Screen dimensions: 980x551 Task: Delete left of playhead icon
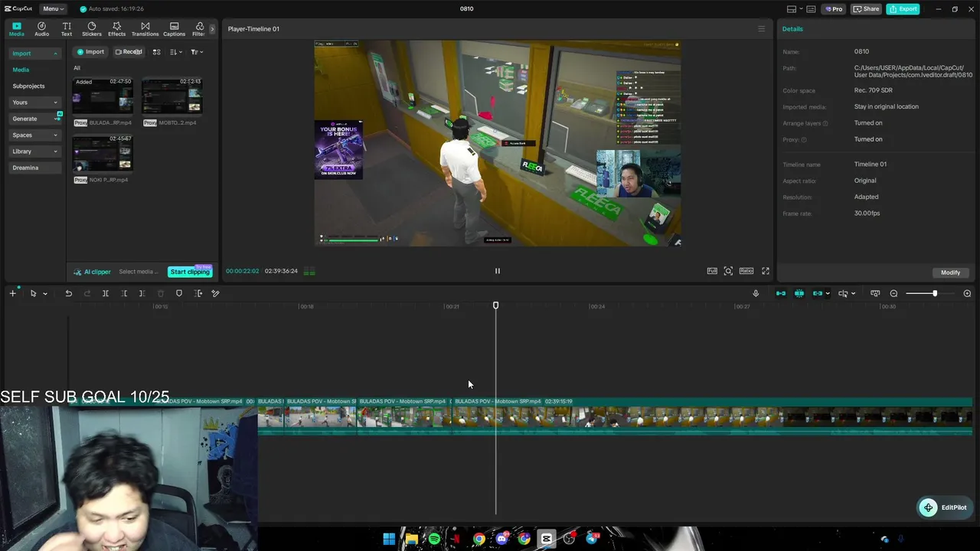(x=124, y=293)
